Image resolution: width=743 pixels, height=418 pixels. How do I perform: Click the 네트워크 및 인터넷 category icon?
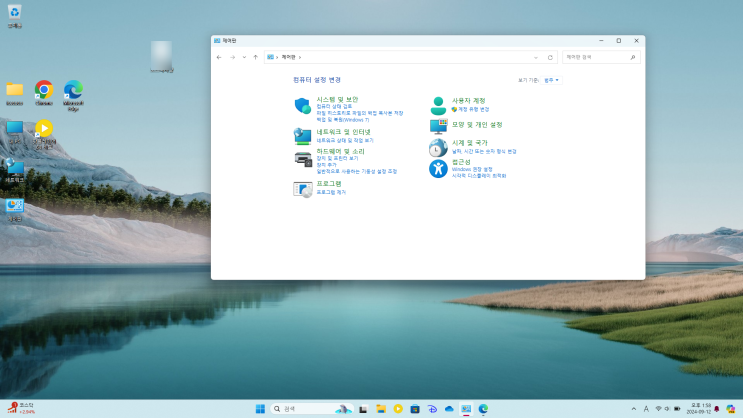coord(303,135)
